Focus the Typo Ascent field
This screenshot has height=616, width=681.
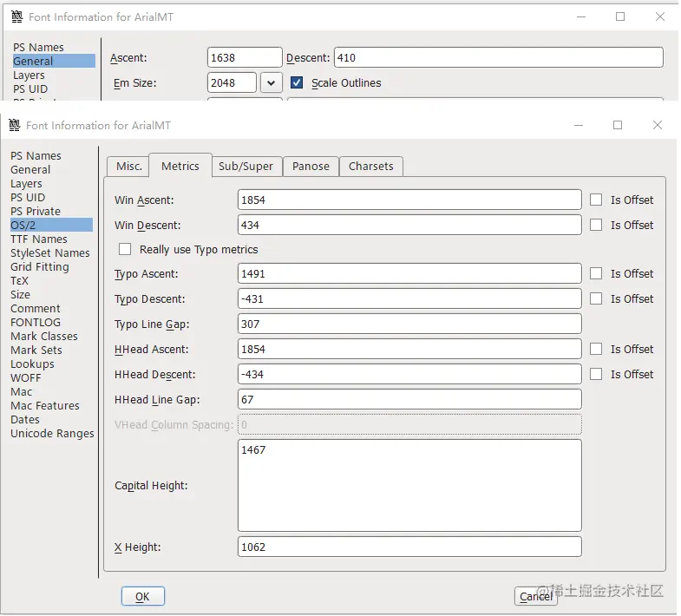pyautogui.click(x=409, y=273)
